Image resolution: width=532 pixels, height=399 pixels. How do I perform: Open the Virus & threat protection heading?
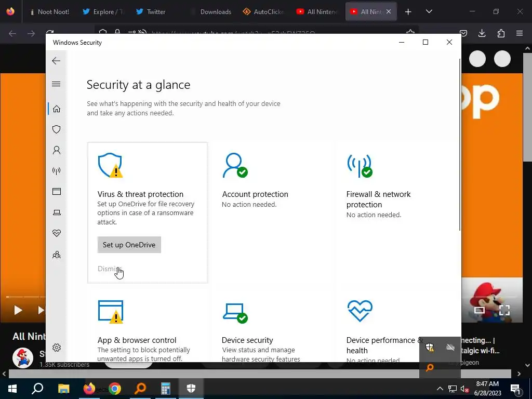pos(140,194)
